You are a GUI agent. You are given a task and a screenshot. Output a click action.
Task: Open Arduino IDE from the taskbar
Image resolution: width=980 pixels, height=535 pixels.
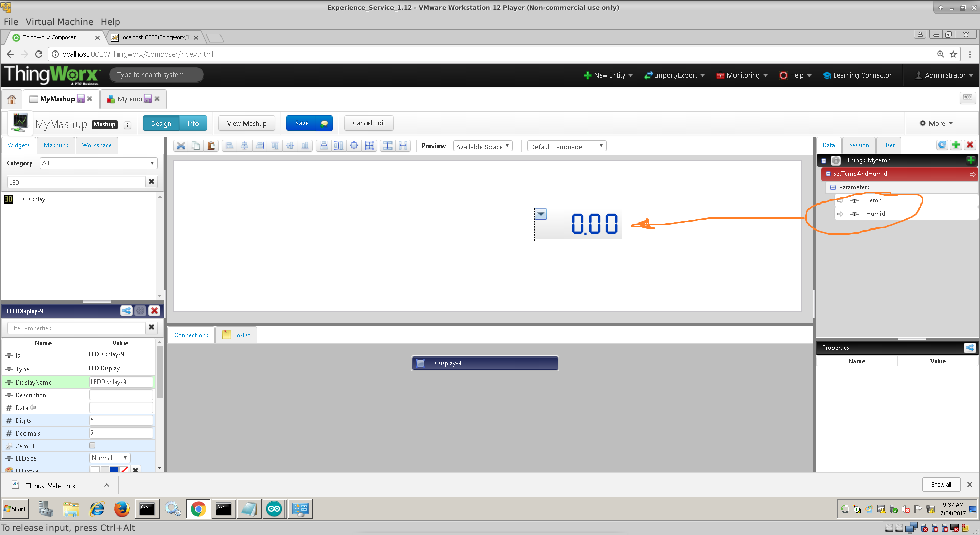point(274,508)
